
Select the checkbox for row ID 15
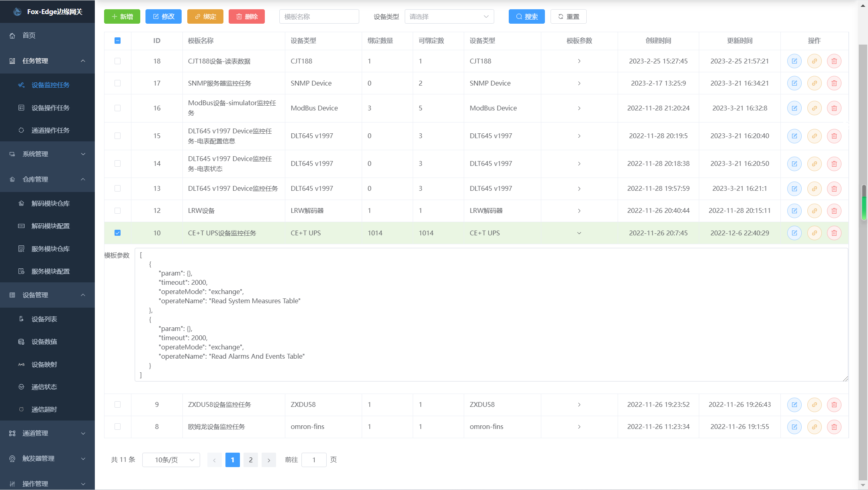(117, 136)
